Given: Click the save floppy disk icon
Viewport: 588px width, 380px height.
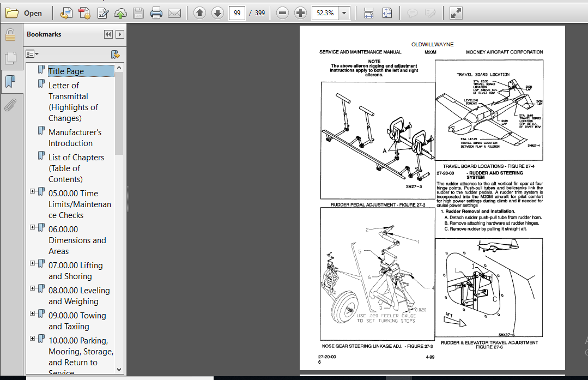Looking at the screenshot, I should pos(138,13).
